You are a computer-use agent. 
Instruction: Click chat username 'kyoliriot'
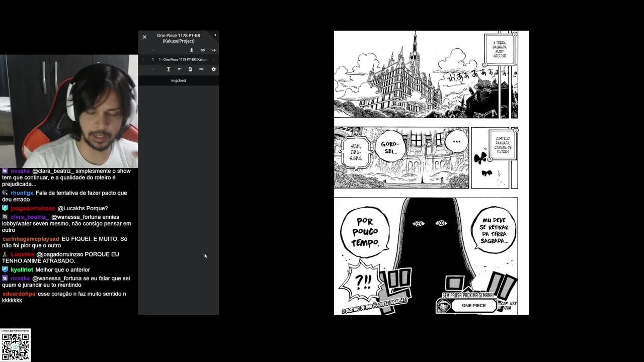(x=22, y=270)
